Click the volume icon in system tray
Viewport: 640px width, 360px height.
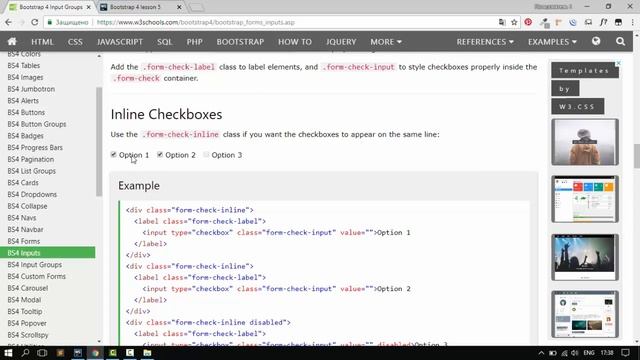(x=575, y=353)
